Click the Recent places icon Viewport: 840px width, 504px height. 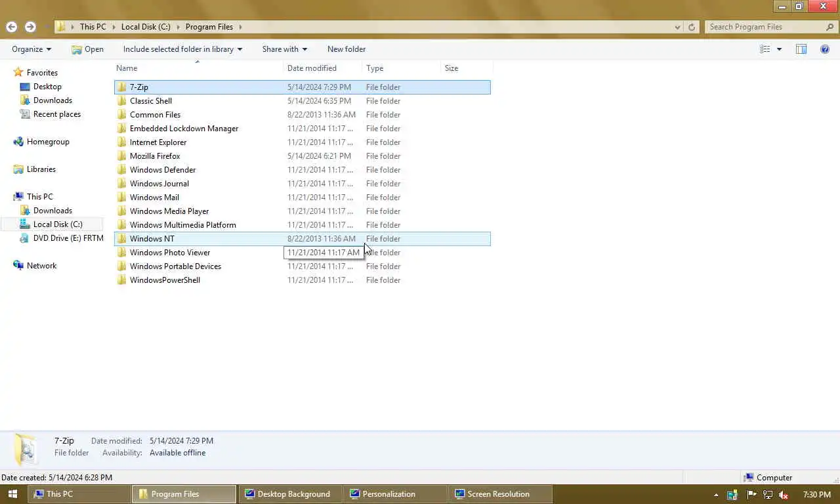(x=25, y=114)
